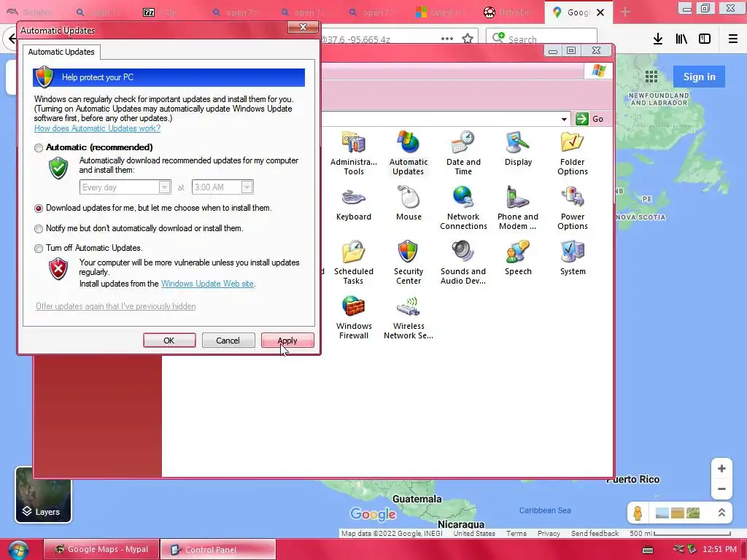Screen dimensions: 747x560
Task: Bookmark the page with star icon
Action: [x=468, y=39]
